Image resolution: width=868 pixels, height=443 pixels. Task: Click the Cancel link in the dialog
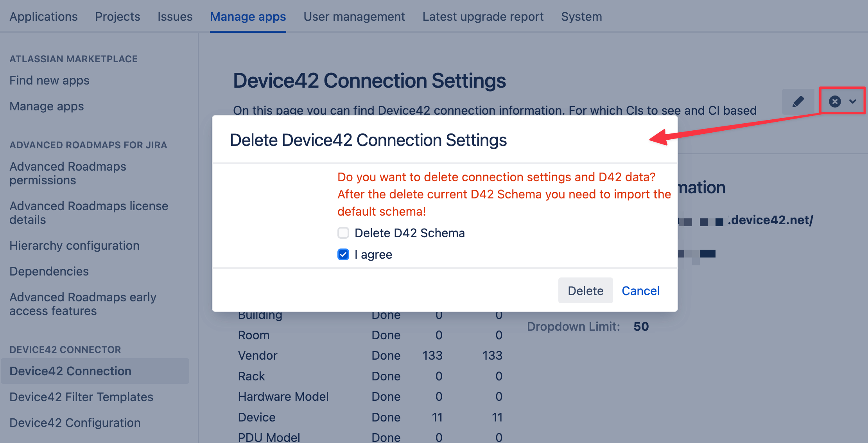point(640,290)
